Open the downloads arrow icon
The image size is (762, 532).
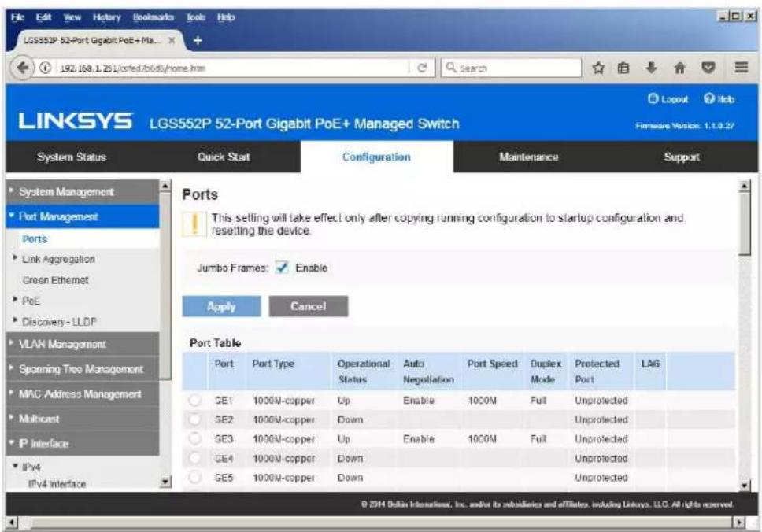click(x=651, y=68)
